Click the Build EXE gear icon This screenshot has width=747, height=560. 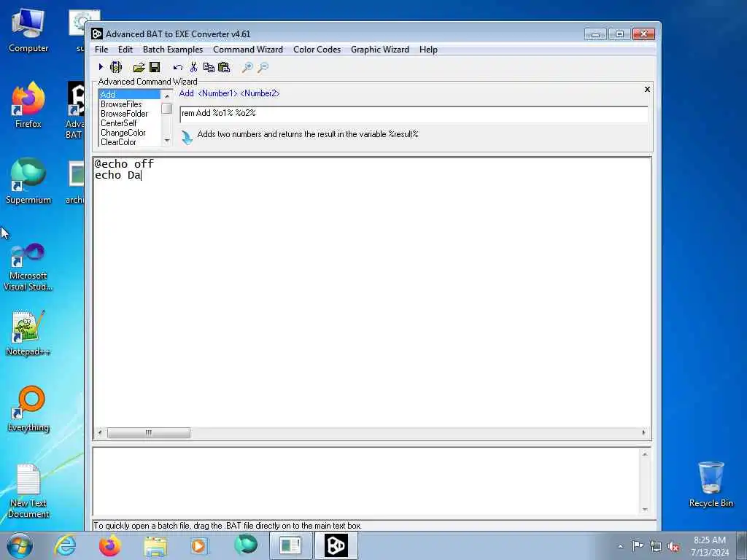point(116,67)
